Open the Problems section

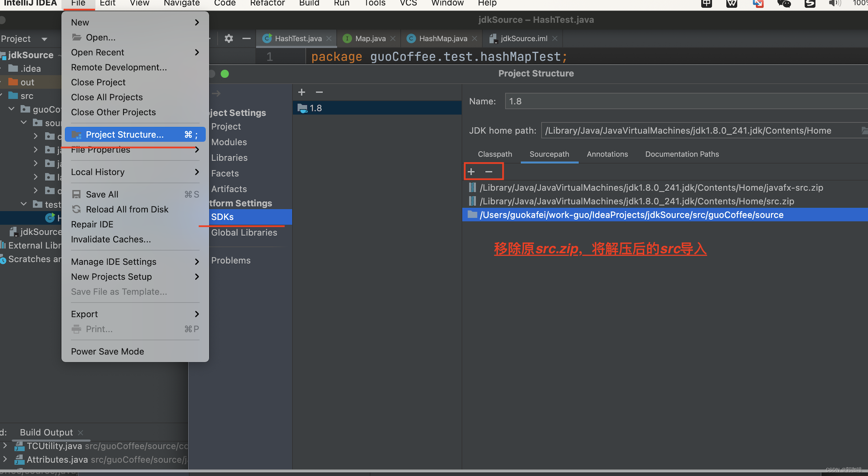click(x=231, y=260)
